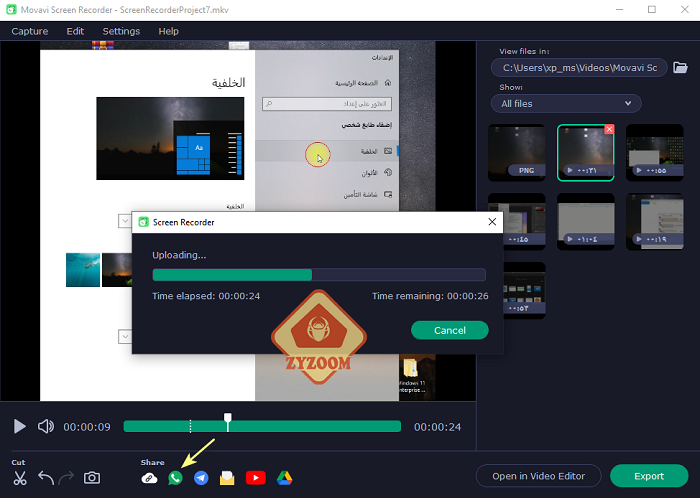Click the Movavi app icon in title bar
The image size is (700, 498).
[x=11, y=9]
